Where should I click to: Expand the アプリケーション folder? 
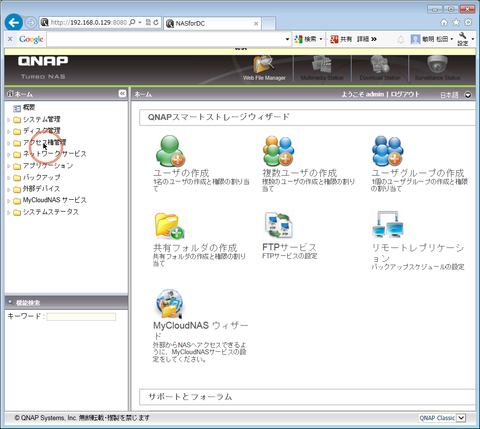tap(9, 166)
